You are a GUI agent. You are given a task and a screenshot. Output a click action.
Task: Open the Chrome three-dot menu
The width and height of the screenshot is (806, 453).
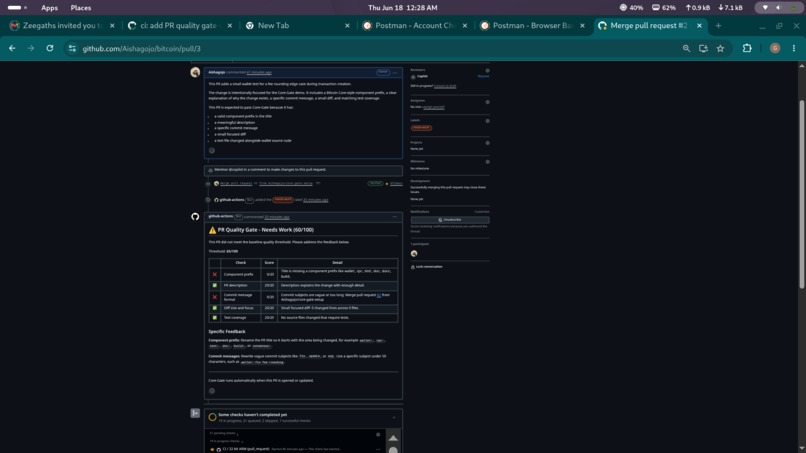794,48
